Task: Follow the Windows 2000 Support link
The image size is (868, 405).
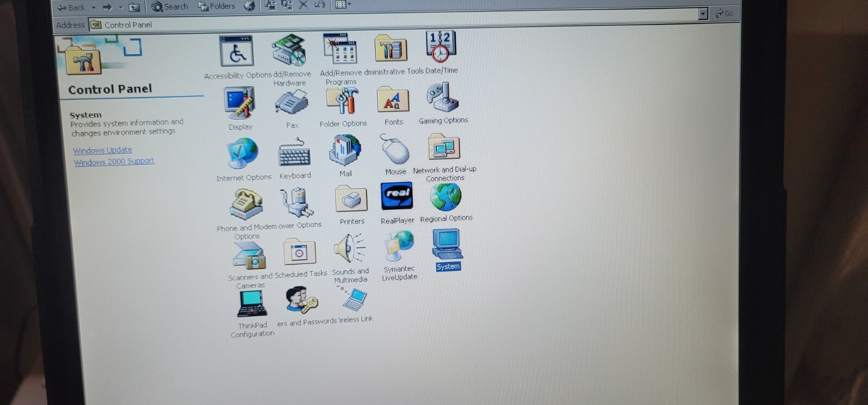Action: pos(114,162)
